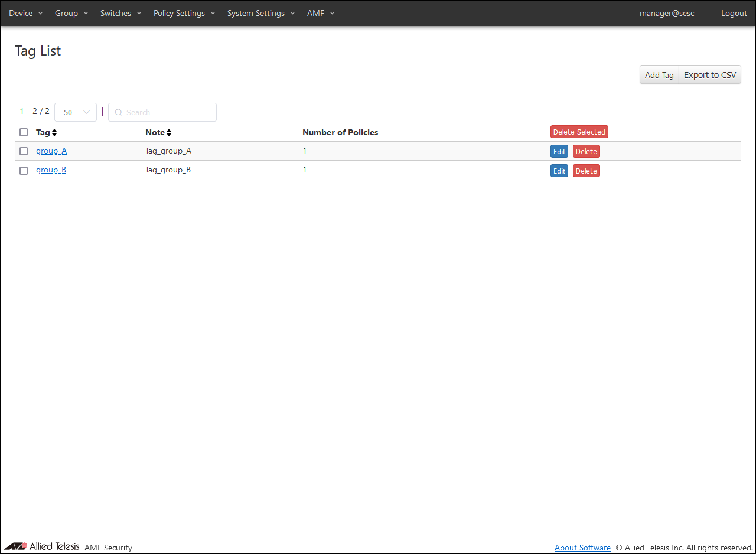Sort the list by Note column arrows
The image size is (756, 554).
point(169,132)
